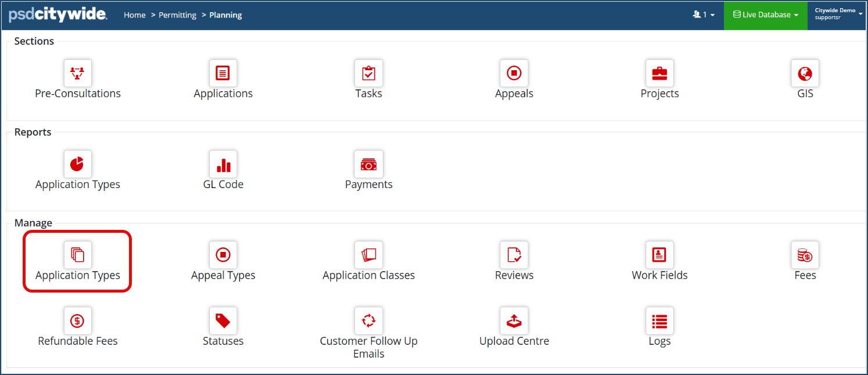The height and width of the screenshot is (375, 868).
Task: Open the Pre-Consultations section icon
Action: [x=78, y=73]
